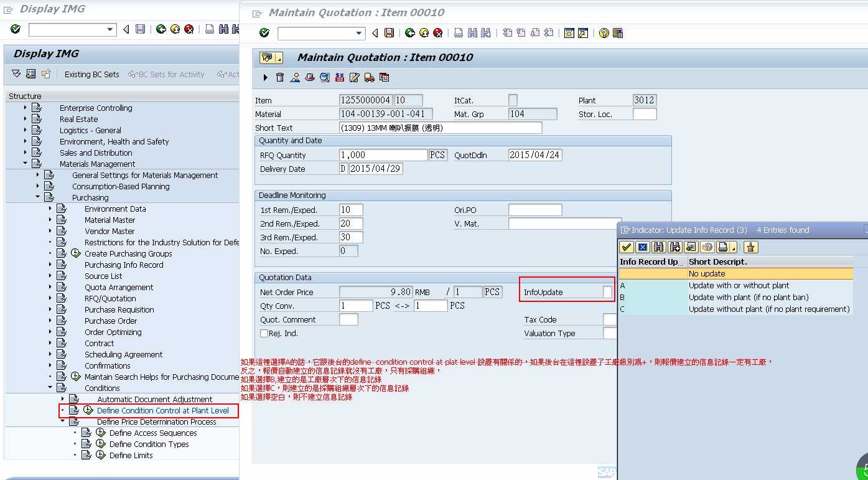Click the Short Text input field
Viewport: 868px width, 480px height.
click(441, 128)
